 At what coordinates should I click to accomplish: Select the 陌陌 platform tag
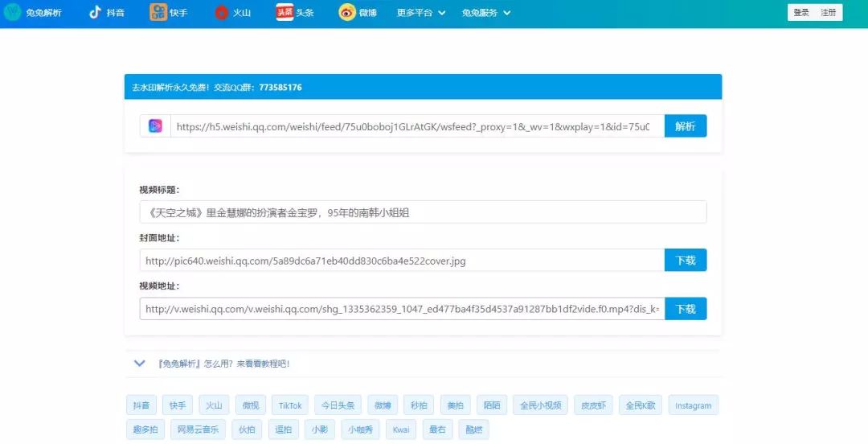point(492,405)
